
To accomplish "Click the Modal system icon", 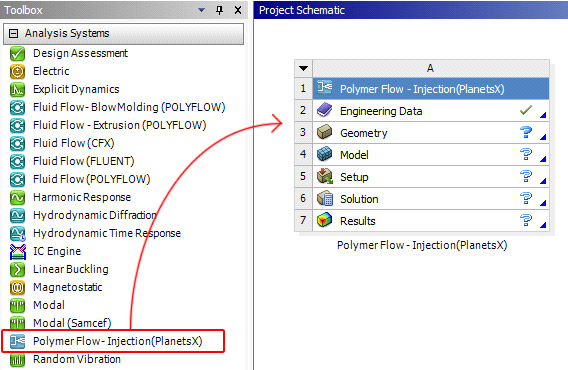I will coord(17,305).
